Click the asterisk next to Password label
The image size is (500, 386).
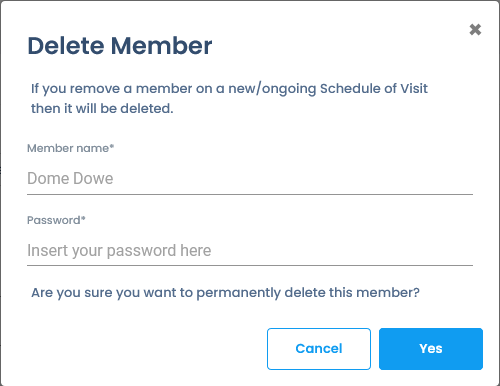point(83,218)
